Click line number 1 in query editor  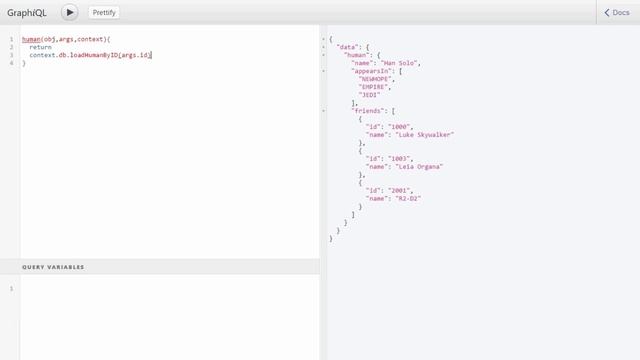click(11, 40)
